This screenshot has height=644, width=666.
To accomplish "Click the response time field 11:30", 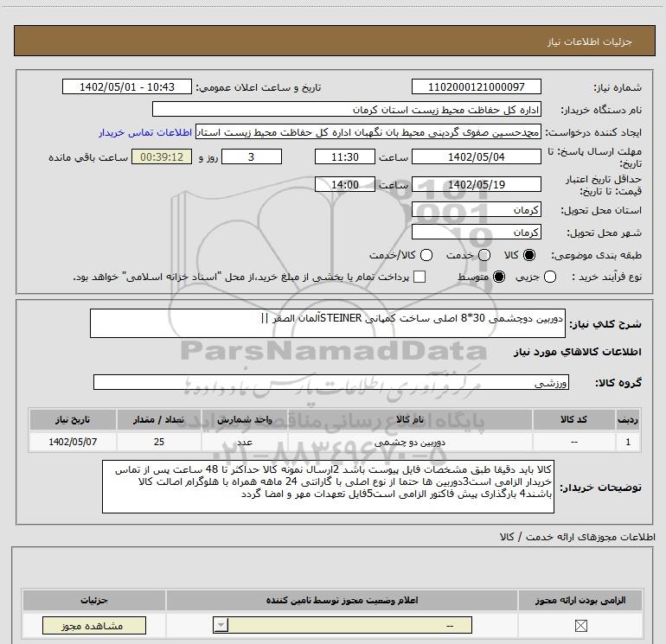I will [345, 156].
